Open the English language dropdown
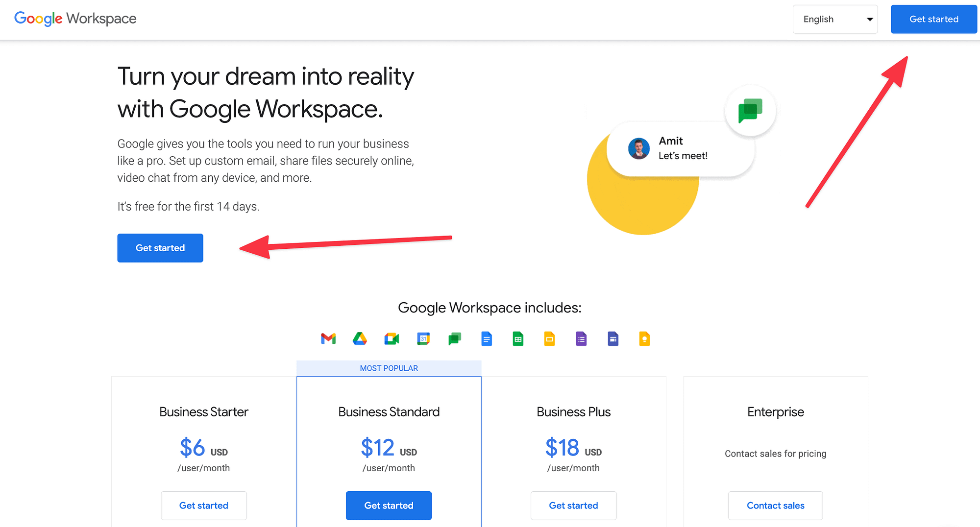This screenshot has height=527, width=980. (x=835, y=19)
